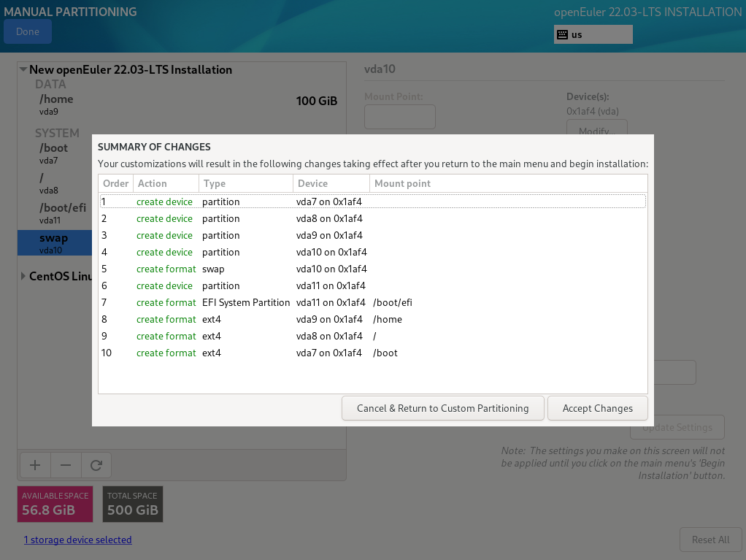Click the Device column header

tap(331, 183)
